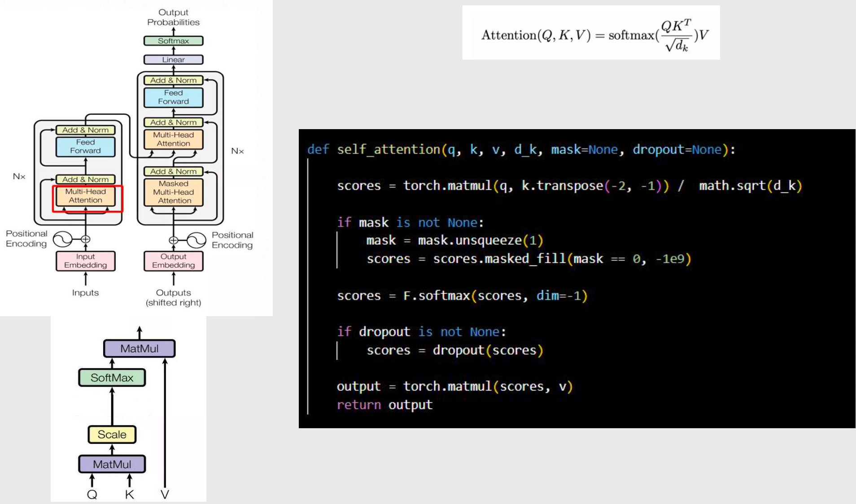Image resolution: width=856 pixels, height=504 pixels.
Task: Click the "output = torch.matmul(scores, v)" line
Action: [x=455, y=387]
